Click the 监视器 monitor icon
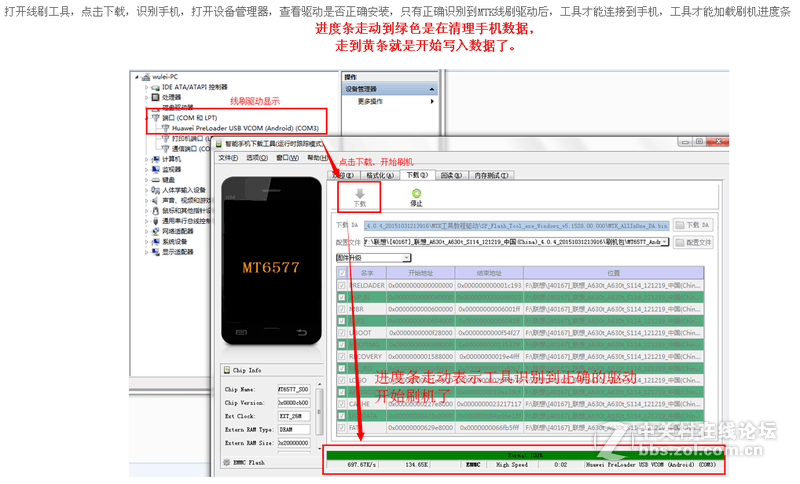800x484 pixels. [156, 169]
